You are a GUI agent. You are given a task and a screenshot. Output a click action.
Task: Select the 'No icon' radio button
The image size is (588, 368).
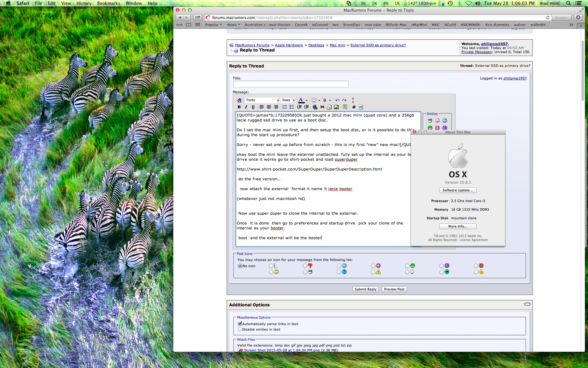point(240,266)
